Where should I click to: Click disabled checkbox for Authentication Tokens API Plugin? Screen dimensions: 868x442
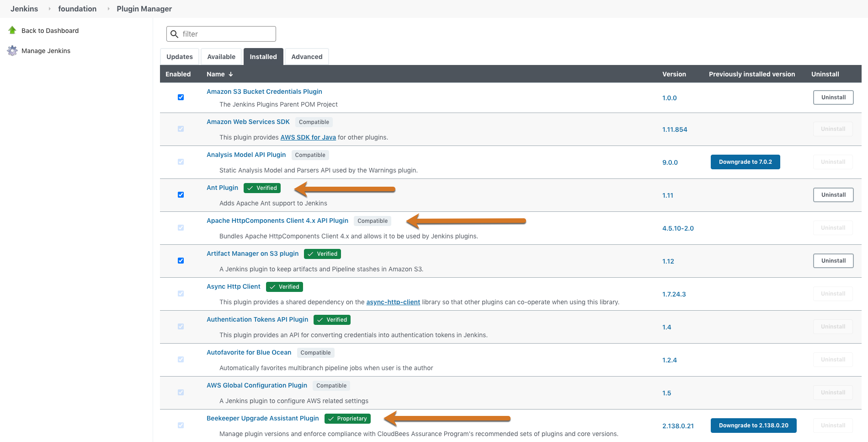coord(181,327)
